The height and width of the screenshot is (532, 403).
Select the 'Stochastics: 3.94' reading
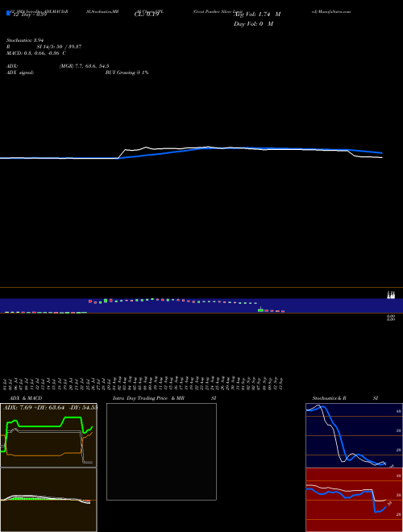(x=25, y=40)
